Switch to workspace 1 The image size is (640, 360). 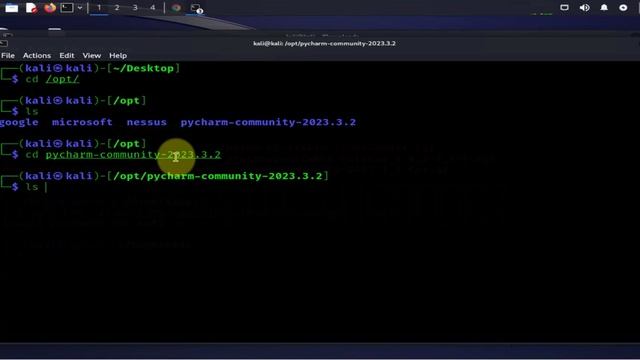(99, 8)
